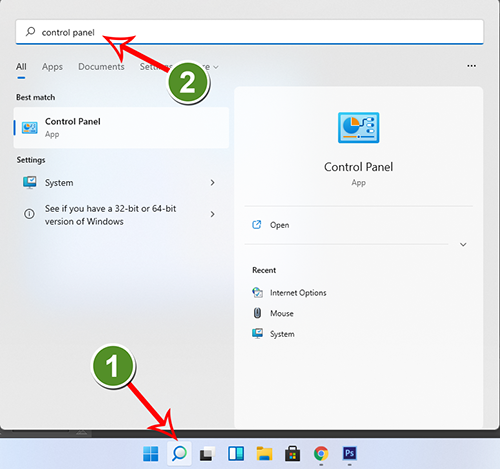Screen dimensions: 500x469
Task: Open the three-dot options menu
Action: pyautogui.click(x=471, y=66)
